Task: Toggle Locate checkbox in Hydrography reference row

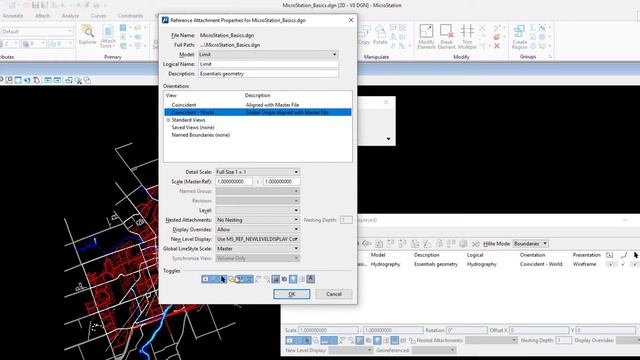Action: 635,264
